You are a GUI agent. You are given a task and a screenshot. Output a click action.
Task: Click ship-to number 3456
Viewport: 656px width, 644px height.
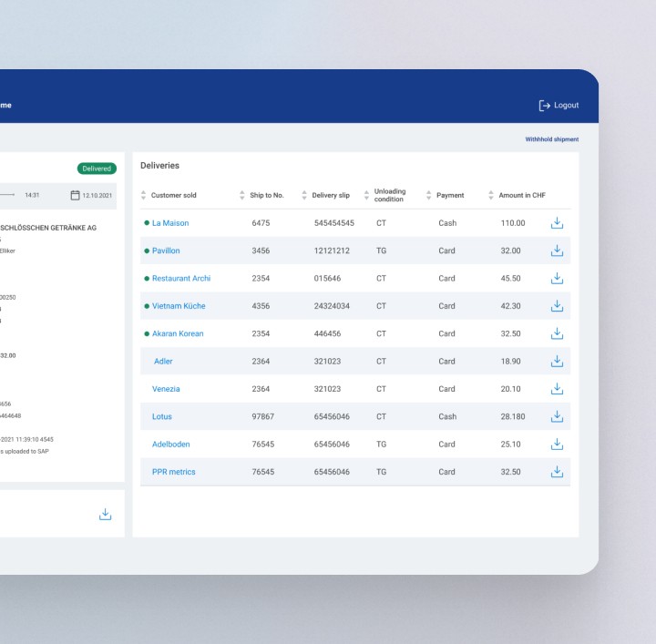tap(261, 250)
